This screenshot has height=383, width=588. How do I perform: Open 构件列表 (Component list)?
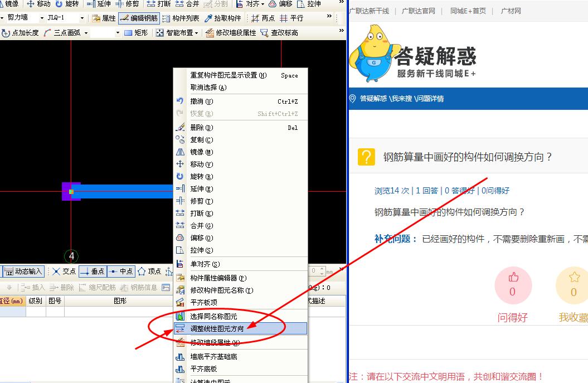click(181, 18)
